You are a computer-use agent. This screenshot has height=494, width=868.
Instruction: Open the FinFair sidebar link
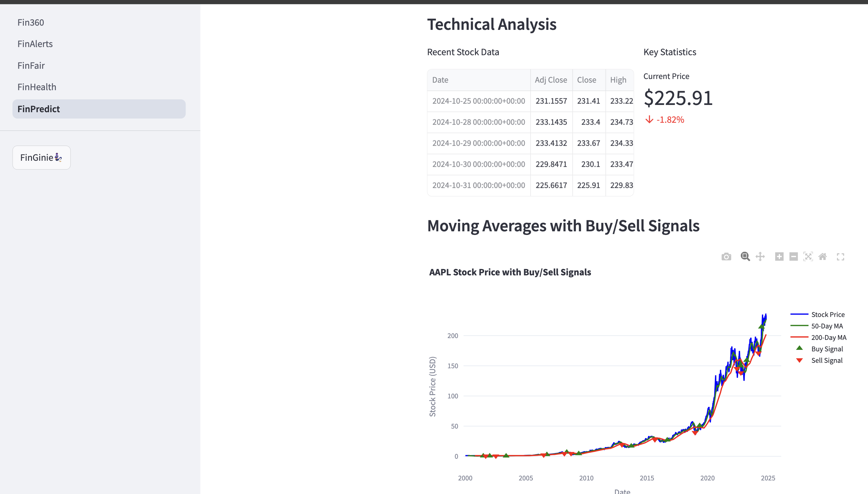[31, 65]
